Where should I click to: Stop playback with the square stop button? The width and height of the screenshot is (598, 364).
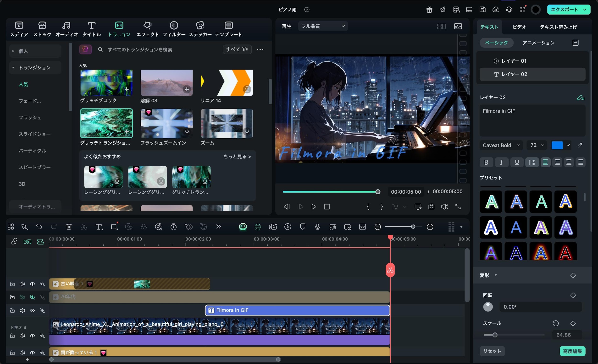327,206
